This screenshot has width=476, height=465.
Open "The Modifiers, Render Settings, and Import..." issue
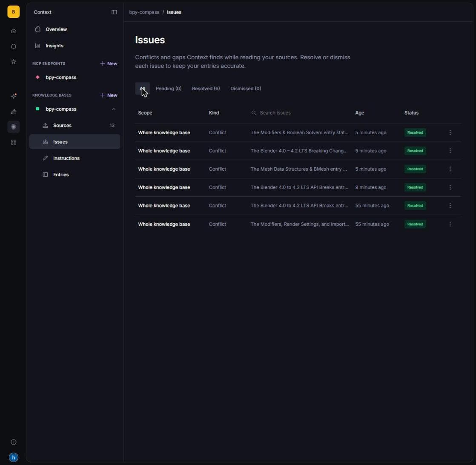tap(300, 224)
